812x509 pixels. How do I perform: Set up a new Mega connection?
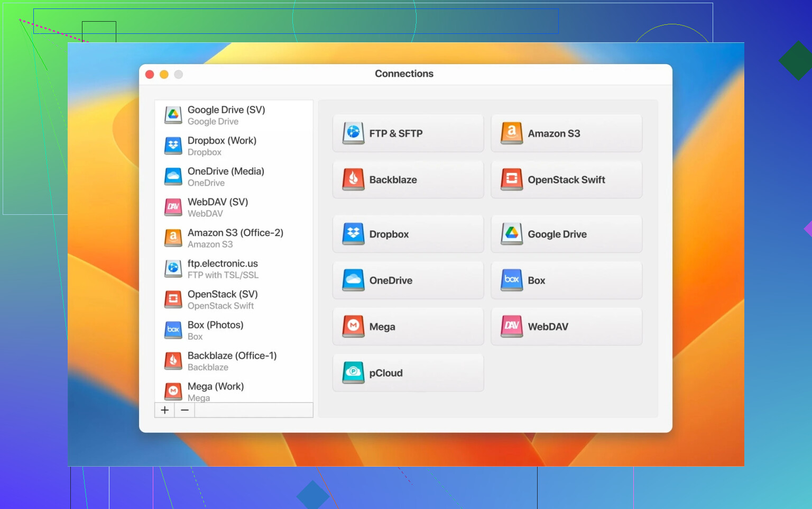(x=408, y=326)
